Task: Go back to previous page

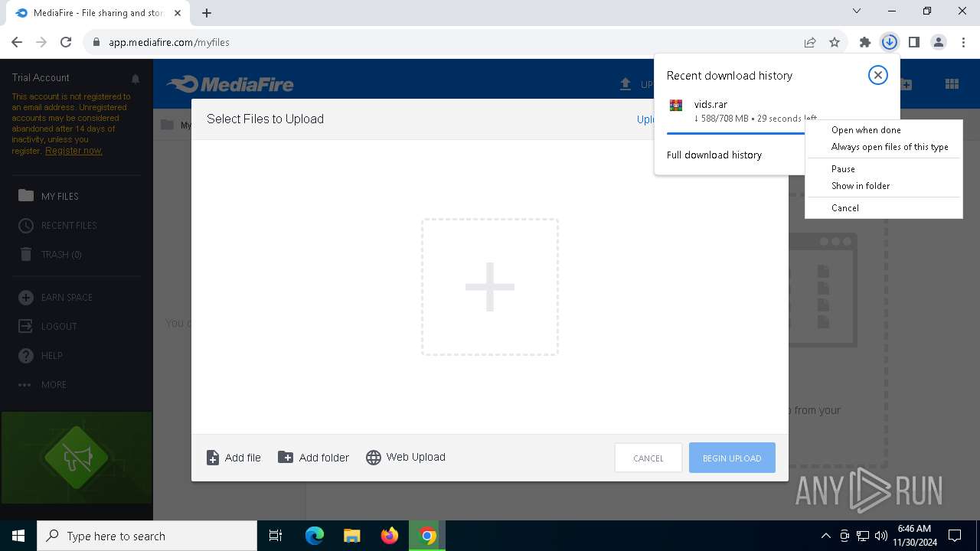Action: point(17,43)
